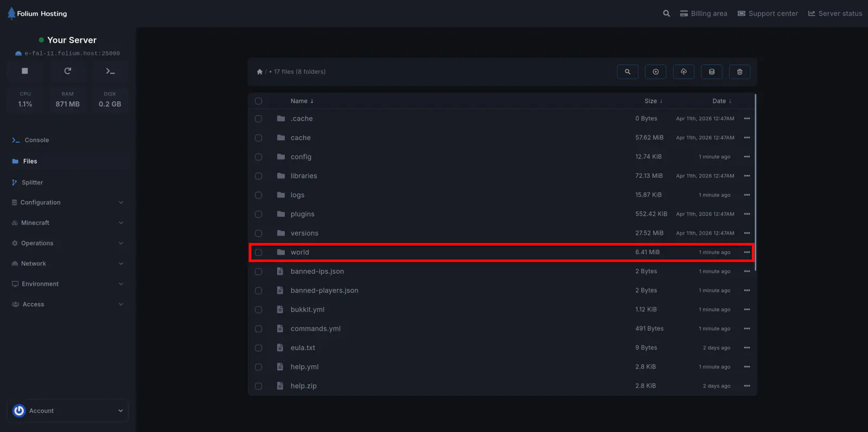Open the file search magnifier button
The width and height of the screenshot is (868, 432).
point(628,72)
